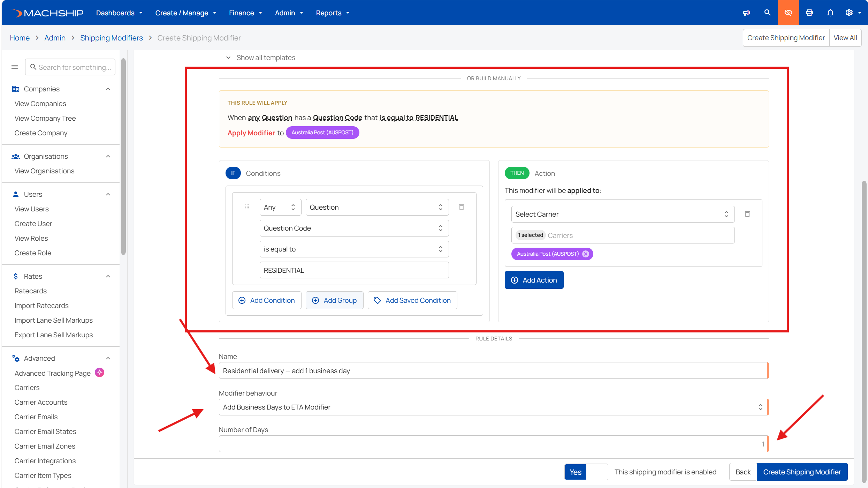Click the printer icon in header
The image size is (868, 488).
[x=809, y=13]
